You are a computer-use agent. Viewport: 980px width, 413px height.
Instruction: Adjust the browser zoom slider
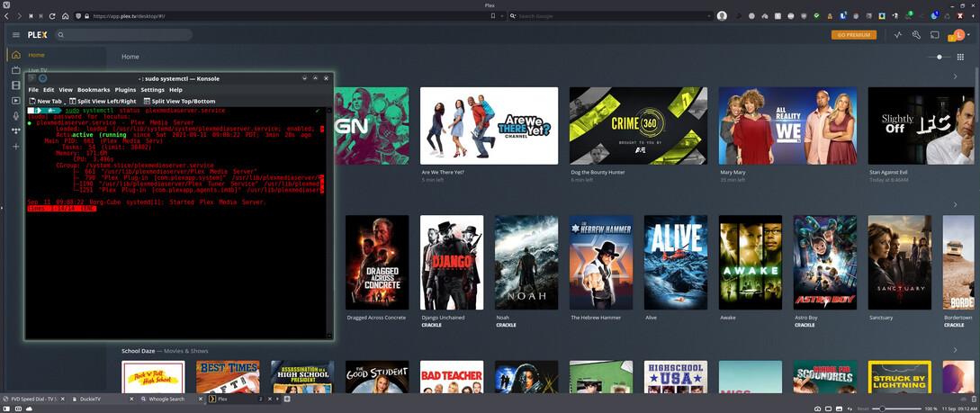897,409
